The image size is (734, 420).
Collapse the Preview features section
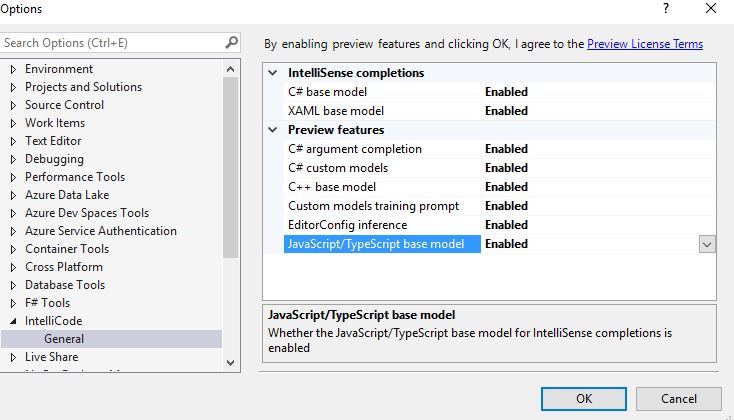click(273, 130)
